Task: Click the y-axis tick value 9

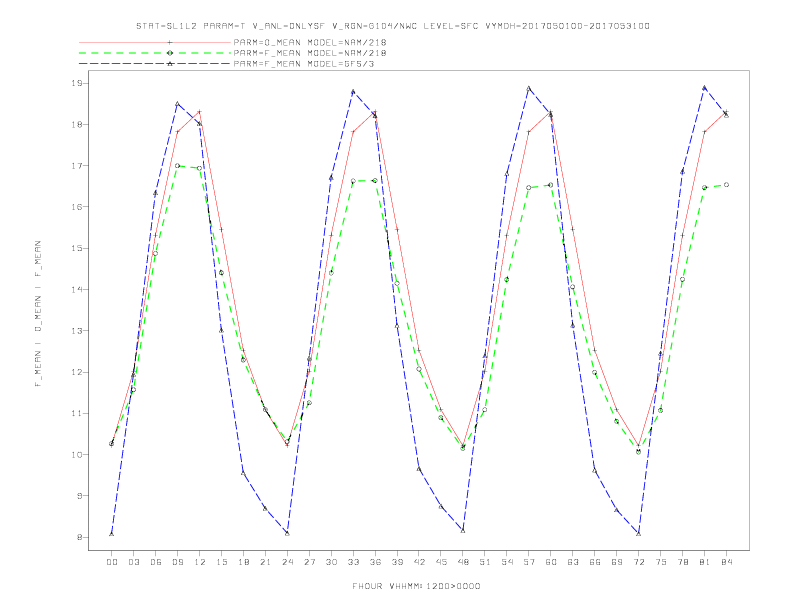Action: point(80,496)
